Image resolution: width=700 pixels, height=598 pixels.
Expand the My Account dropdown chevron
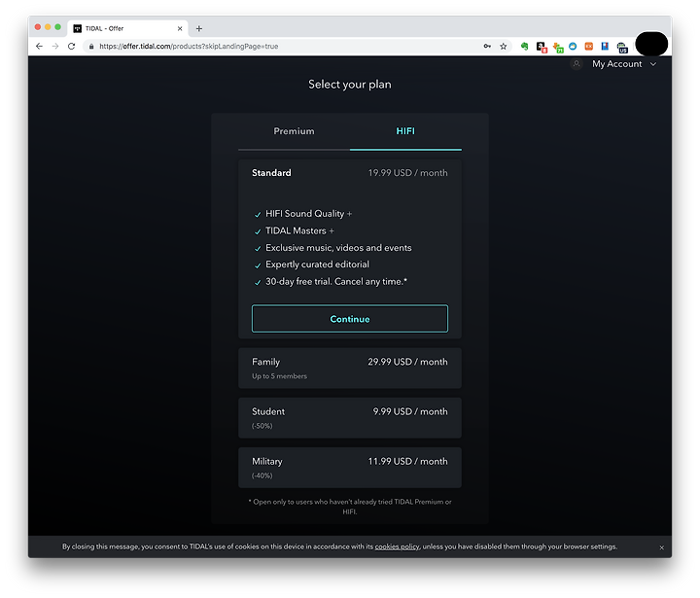click(x=653, y=64)
